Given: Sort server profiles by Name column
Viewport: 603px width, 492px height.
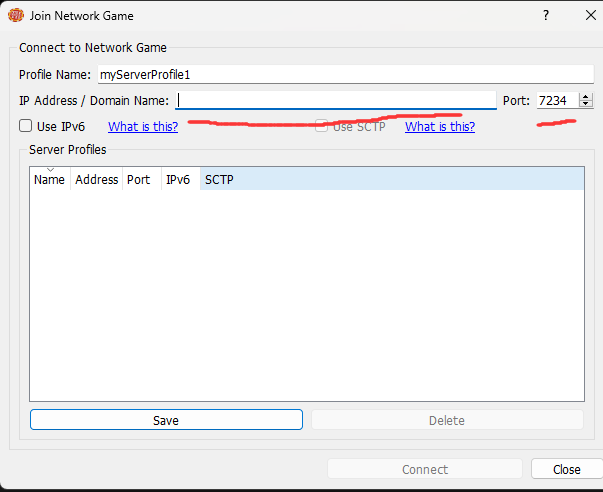Looking at the screenshot, I should [x=49, y=180].
